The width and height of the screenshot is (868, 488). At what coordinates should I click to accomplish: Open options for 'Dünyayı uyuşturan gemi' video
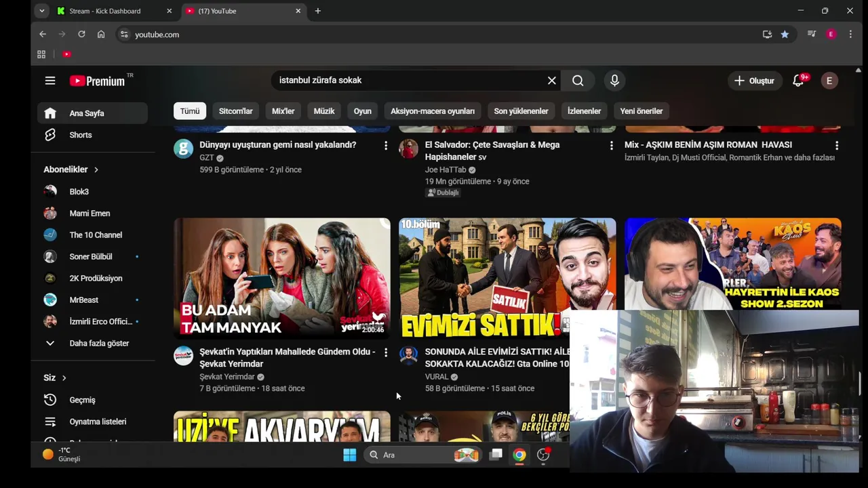pyautogui.click(x=386, y=146)
